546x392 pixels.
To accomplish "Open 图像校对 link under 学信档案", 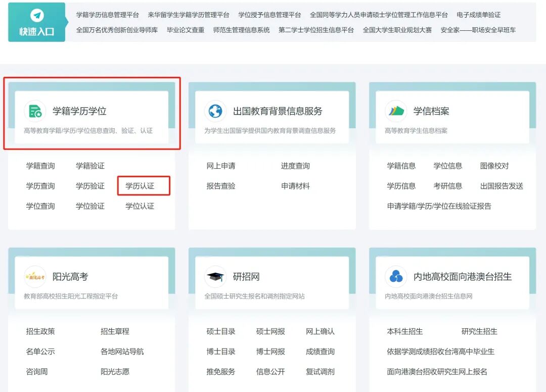I will (494, 166).
